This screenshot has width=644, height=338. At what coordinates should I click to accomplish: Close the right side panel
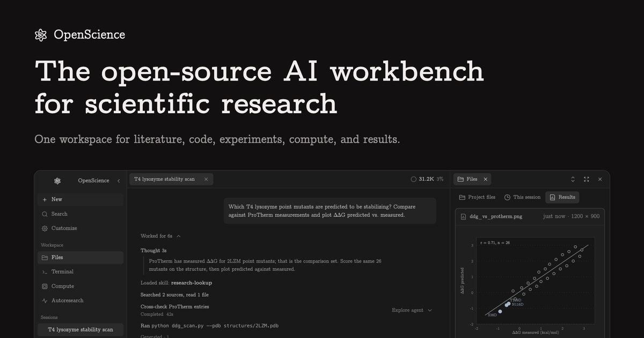[600, 179]
